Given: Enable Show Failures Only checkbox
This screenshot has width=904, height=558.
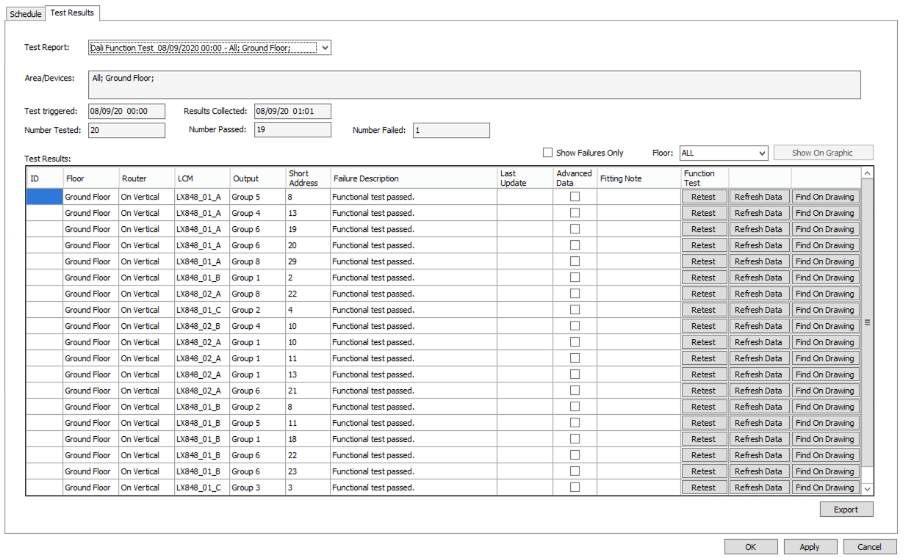Looking at the screenshot, I should pos(547,153).
